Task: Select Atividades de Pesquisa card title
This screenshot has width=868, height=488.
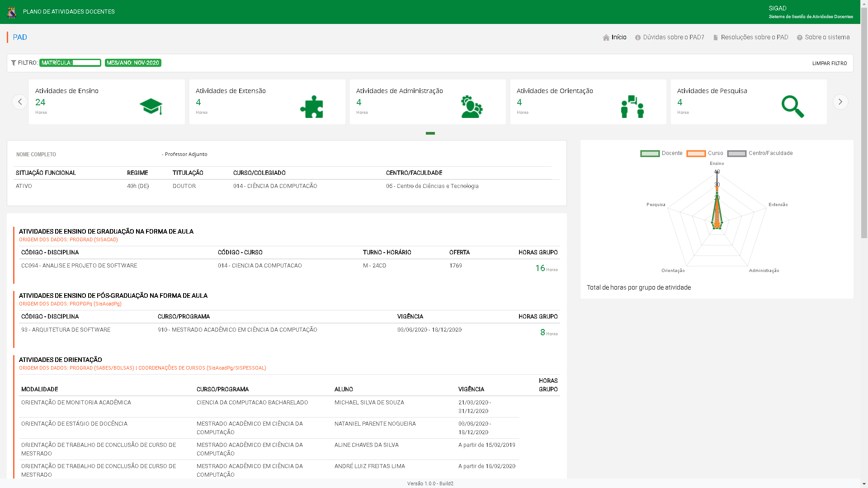Action: point(712,91)
